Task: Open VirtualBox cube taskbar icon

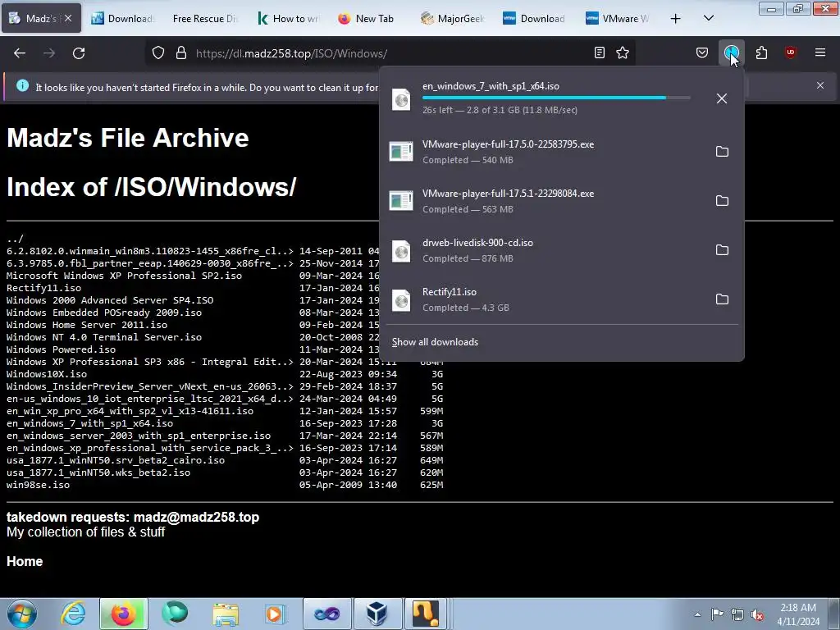Action: (x=377, y=614)
